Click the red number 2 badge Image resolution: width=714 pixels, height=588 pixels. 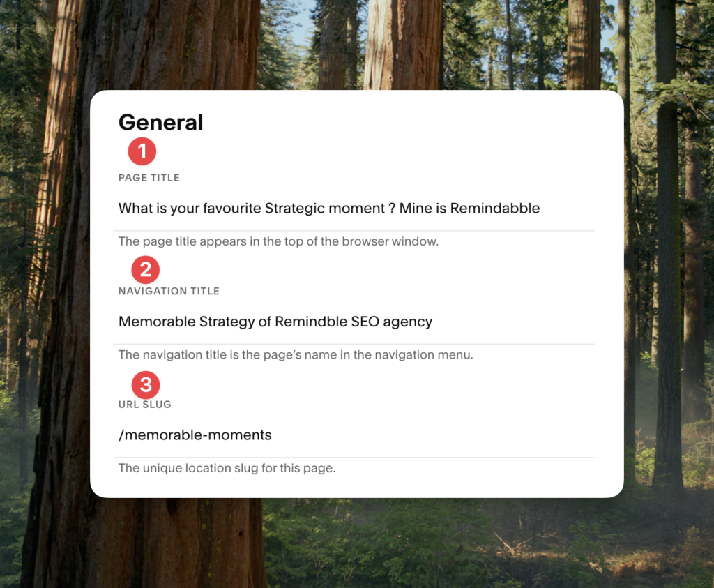[145, 270]
